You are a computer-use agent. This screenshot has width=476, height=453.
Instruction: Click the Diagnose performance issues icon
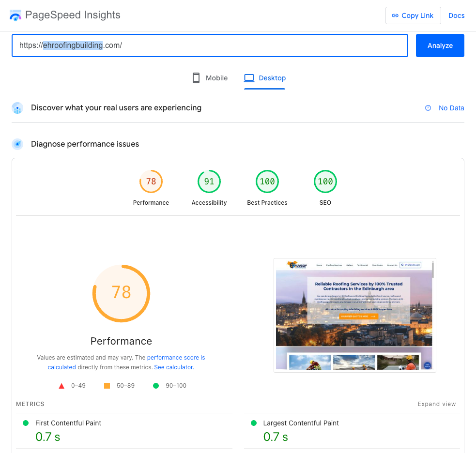click(x=17, y=144)
